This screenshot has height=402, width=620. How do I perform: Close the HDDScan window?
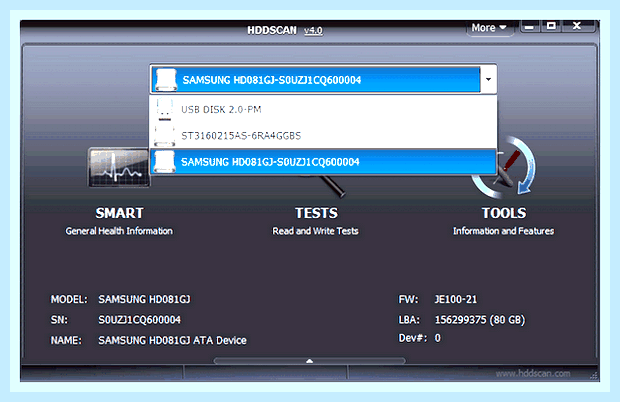point(577,26)
